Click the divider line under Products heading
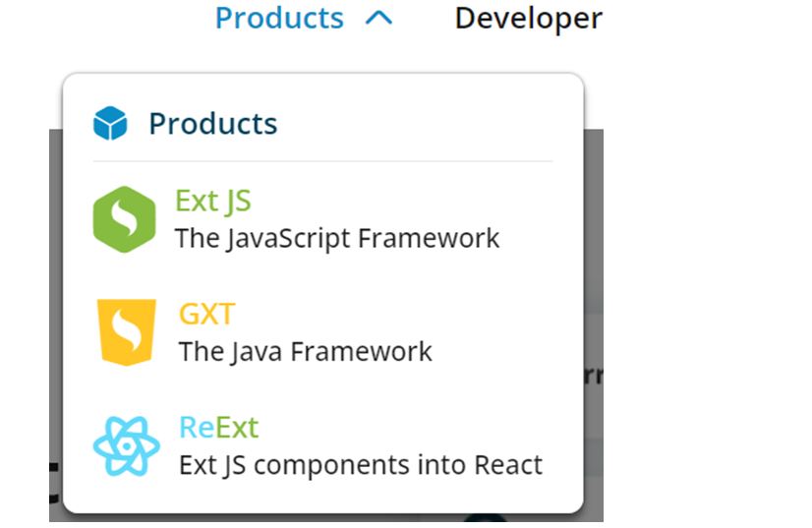The image size is (812, 528). click(322, 161)
